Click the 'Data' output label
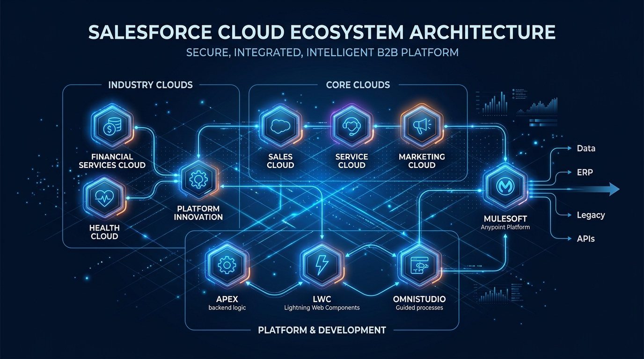 click(586, 148)
